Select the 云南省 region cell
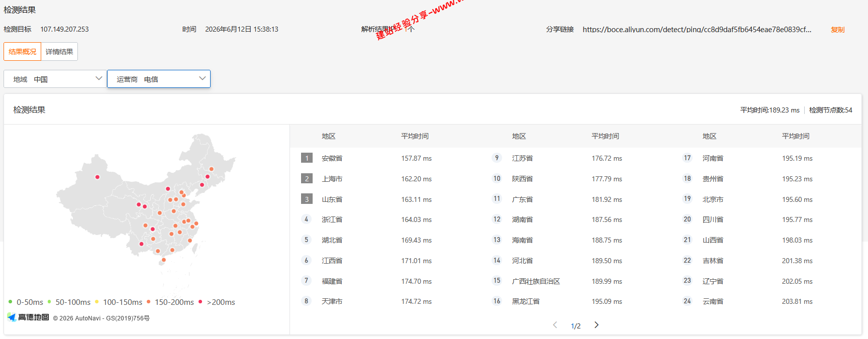The width and height of the screenshot is (868, 339). tap(713, 301)
